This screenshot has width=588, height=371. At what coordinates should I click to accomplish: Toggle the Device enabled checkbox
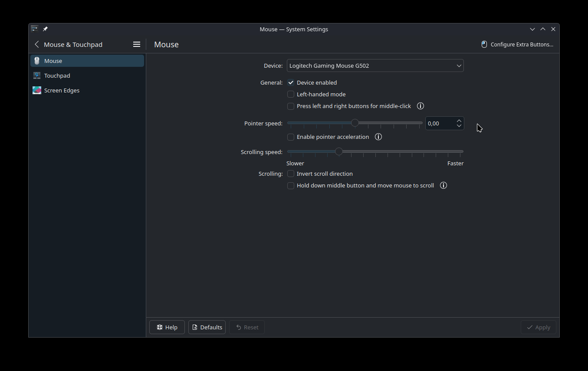[291, 82]
